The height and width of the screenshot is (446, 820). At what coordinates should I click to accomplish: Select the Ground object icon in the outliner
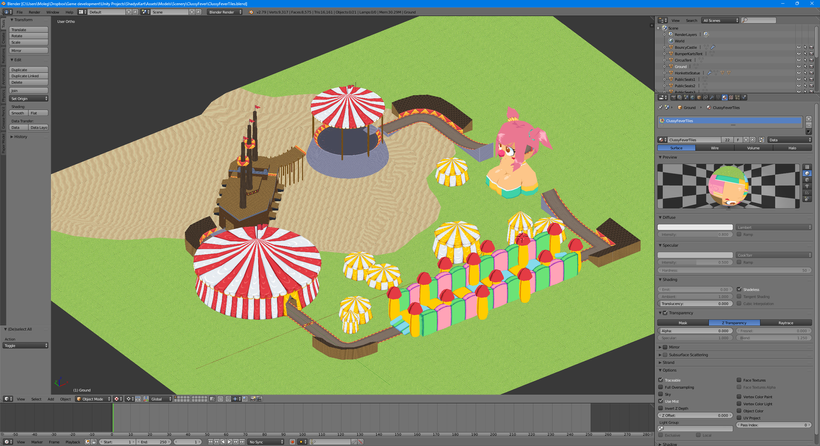click(671, 66)
